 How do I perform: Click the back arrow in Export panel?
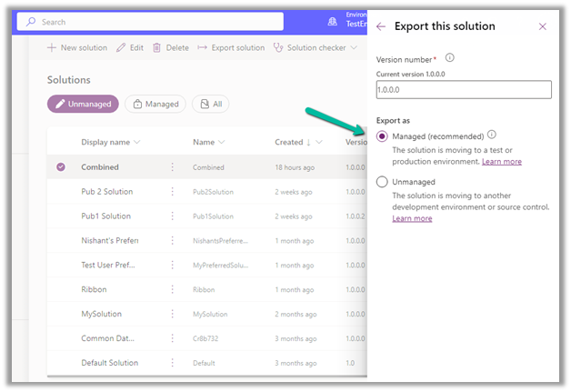[381, 26]
